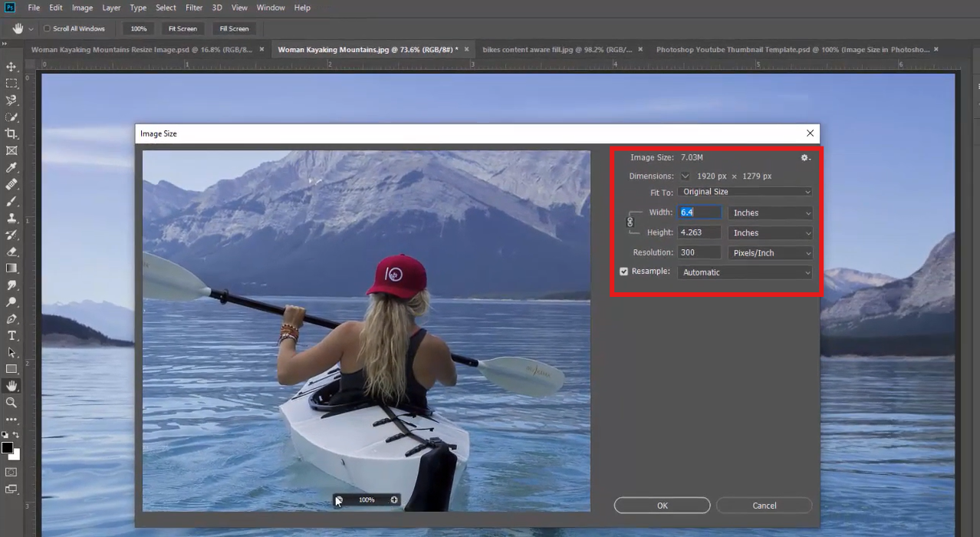Click the background color swatch
Viewport: 980px width, 537px height.
pos(15,455)
